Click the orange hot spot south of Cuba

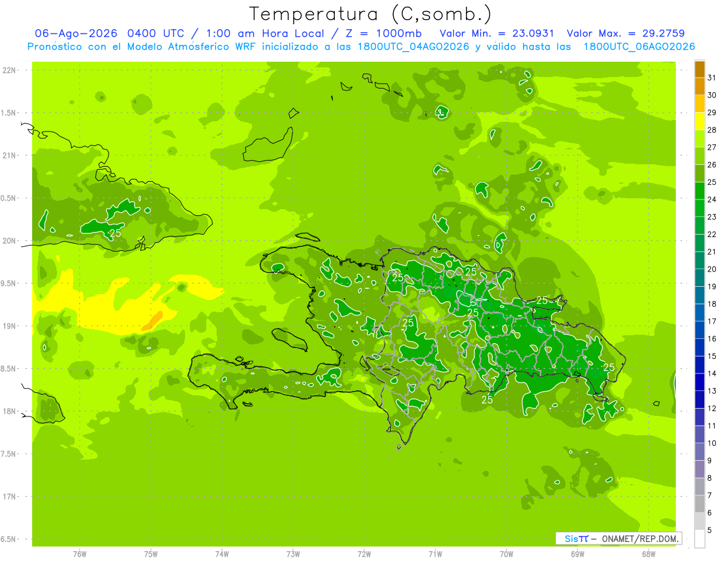pyautogui.click(x=152, y=321)
